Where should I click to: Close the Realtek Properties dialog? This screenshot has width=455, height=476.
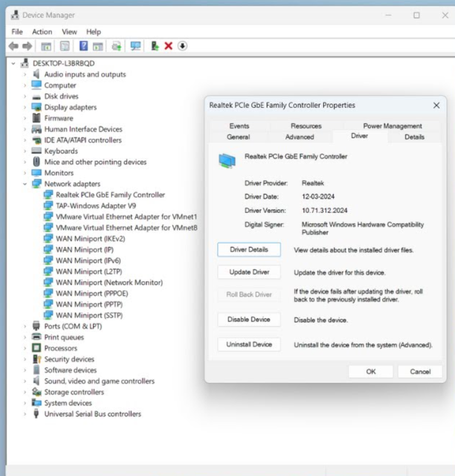tap(436, 105)
